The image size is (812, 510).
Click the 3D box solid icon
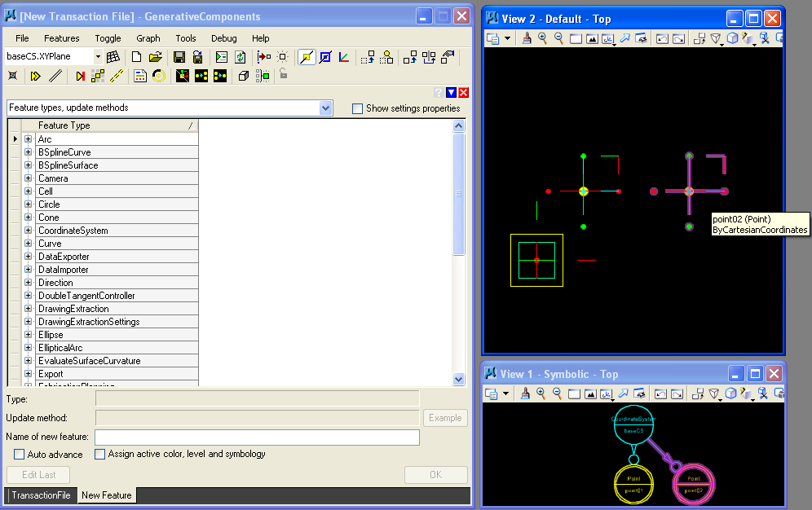(x=244, y=76)
